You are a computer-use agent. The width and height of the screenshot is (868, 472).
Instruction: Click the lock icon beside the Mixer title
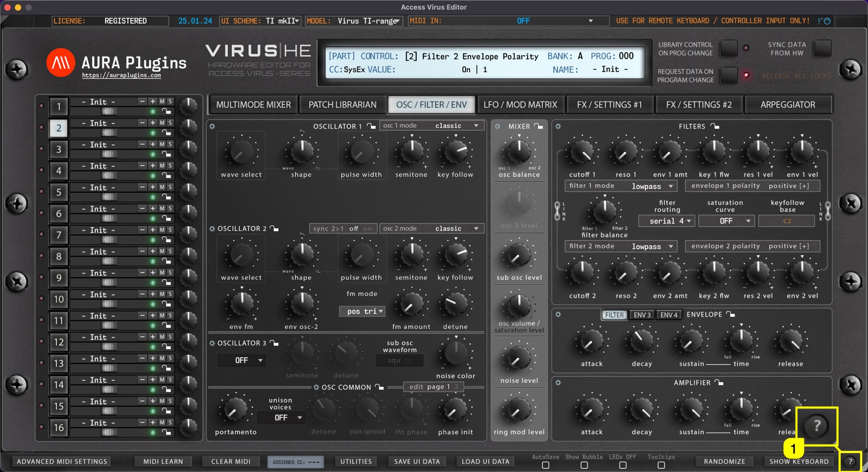click(539, 126)
